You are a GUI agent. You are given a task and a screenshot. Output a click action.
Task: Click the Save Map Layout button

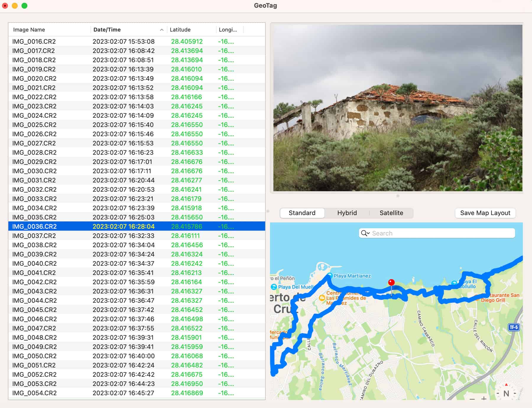[485, 213]
